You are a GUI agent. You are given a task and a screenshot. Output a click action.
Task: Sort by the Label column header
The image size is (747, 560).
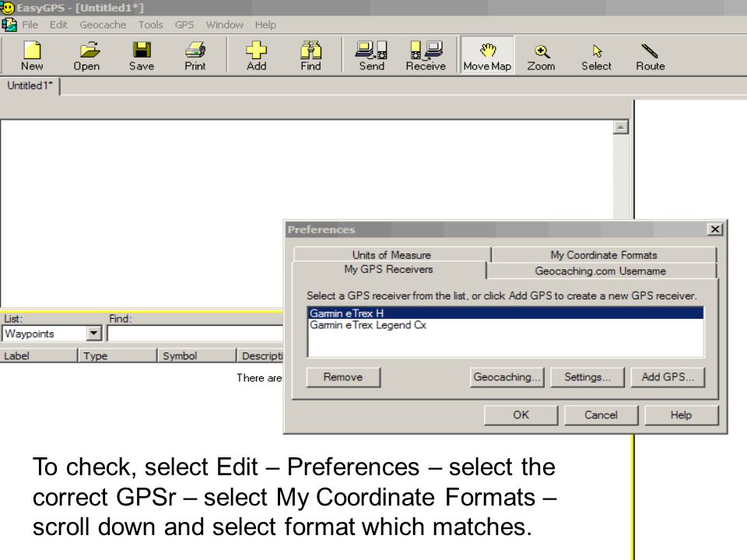click(x=38, y=355)
